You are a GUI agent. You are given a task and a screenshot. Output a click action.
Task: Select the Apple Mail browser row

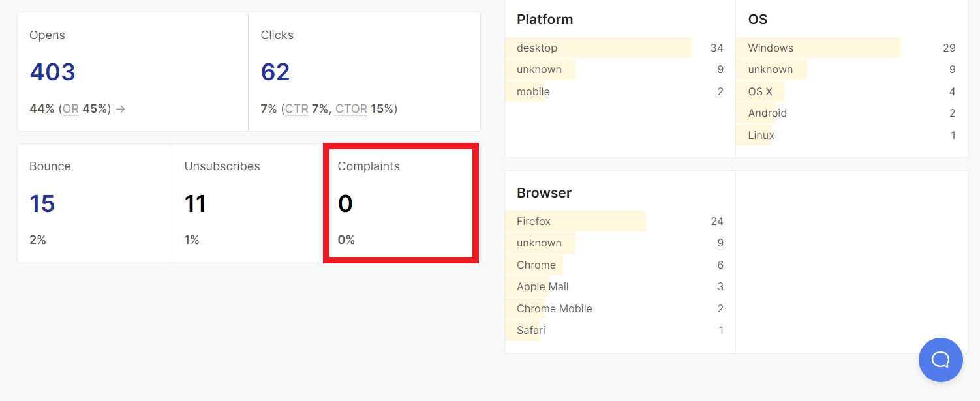point(620,286)
